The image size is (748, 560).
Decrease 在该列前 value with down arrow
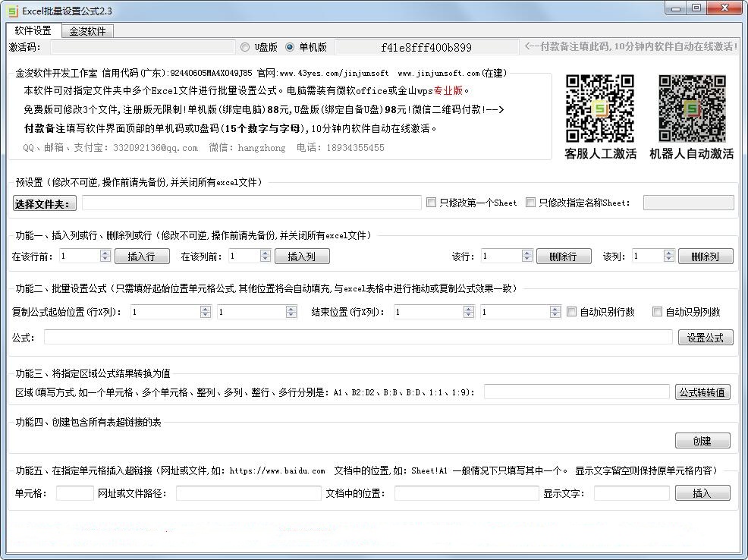pos(266,260)
